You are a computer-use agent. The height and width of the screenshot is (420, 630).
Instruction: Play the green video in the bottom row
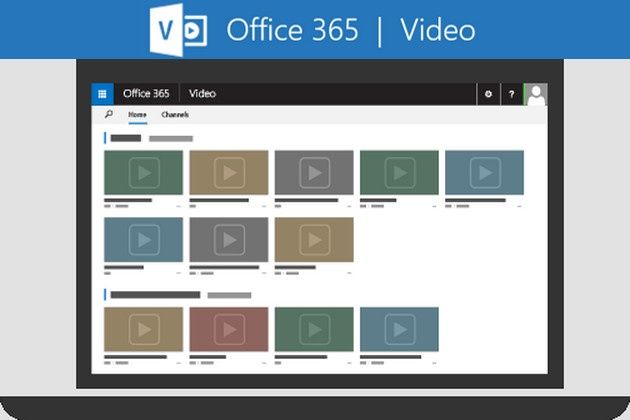tap(314, 329)
